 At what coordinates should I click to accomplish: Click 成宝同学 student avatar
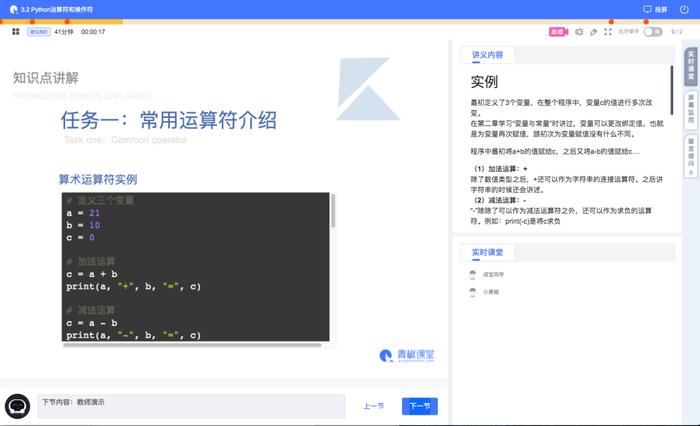[x=473, y=275]
